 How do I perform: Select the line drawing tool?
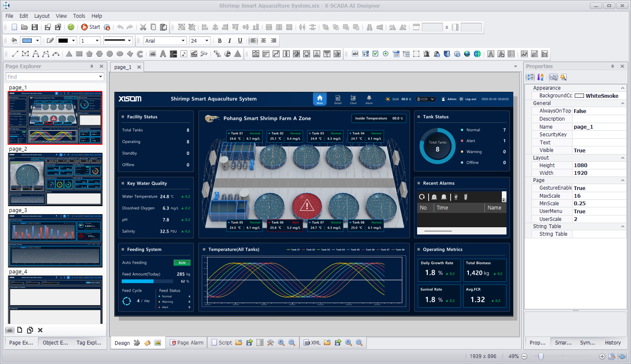coord(15,54)
